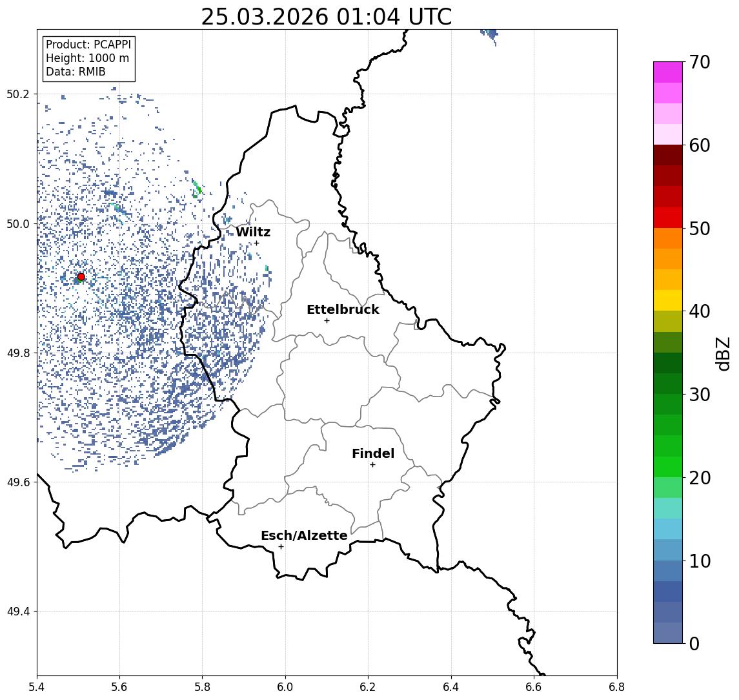739x700 pixels.
Task: Select the 'Wiltz' city label
Action: tap(253, 232)
